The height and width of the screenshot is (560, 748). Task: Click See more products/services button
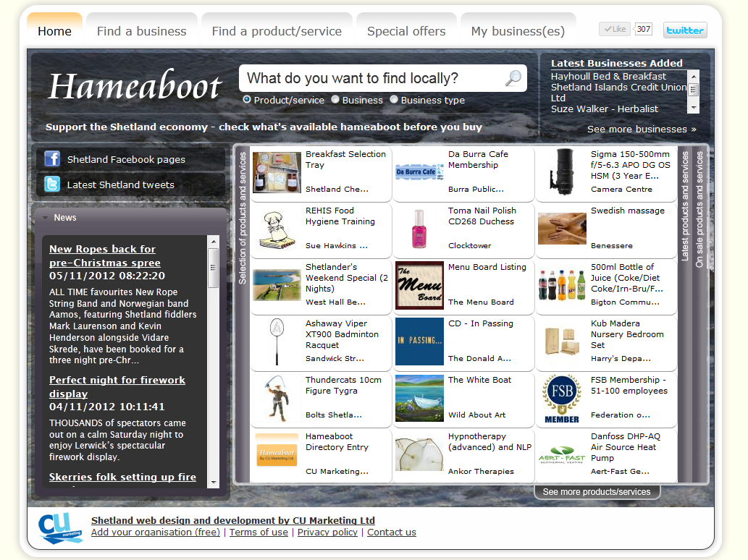click(597, 491)
